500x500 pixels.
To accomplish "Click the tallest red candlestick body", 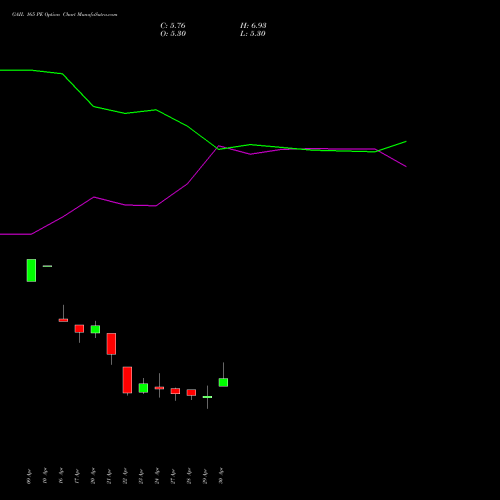I will coord(127,380).
